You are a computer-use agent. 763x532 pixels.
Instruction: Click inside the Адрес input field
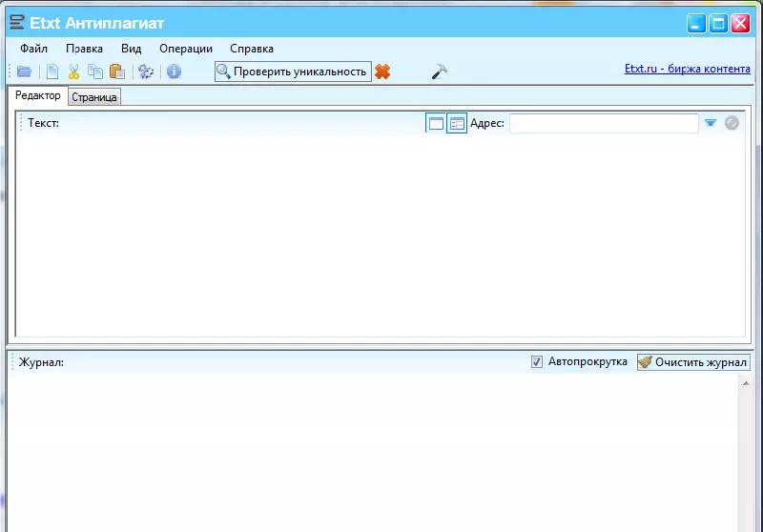click(604, 124)
